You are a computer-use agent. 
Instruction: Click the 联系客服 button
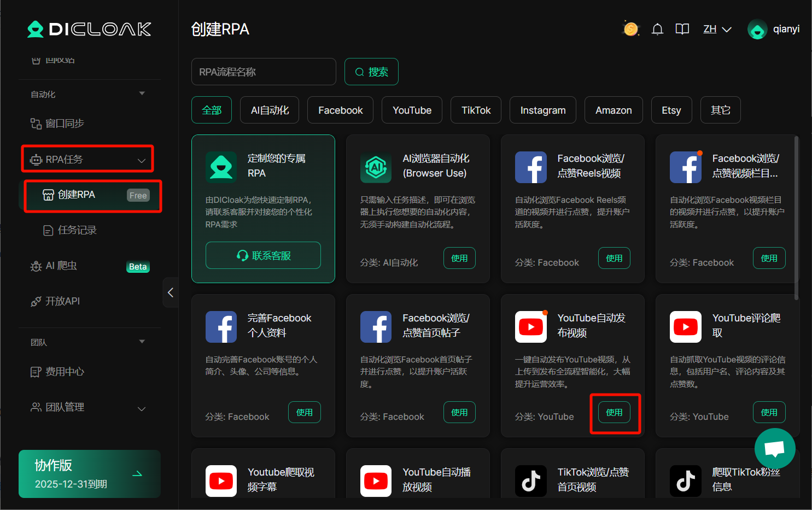[263, 255]
